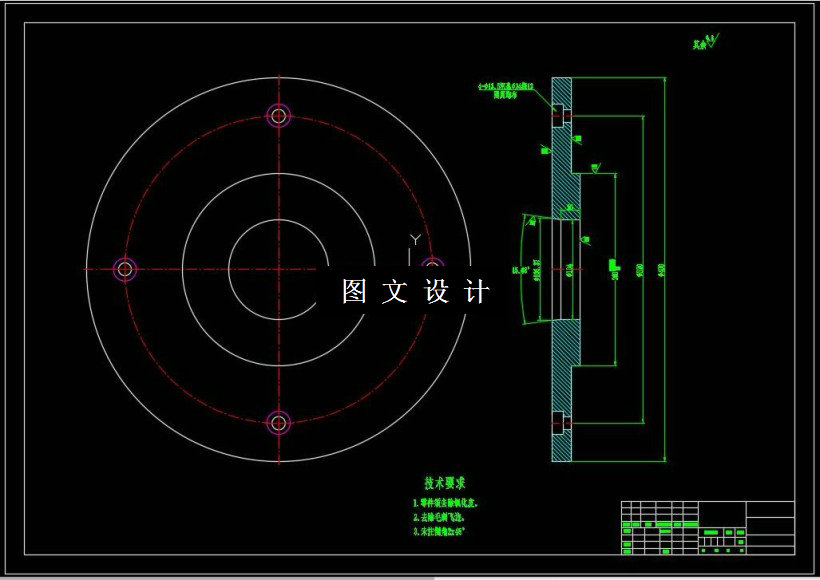
Task: Select the 圆周均布 line under the hole callout
Action: tap(505, 95)
